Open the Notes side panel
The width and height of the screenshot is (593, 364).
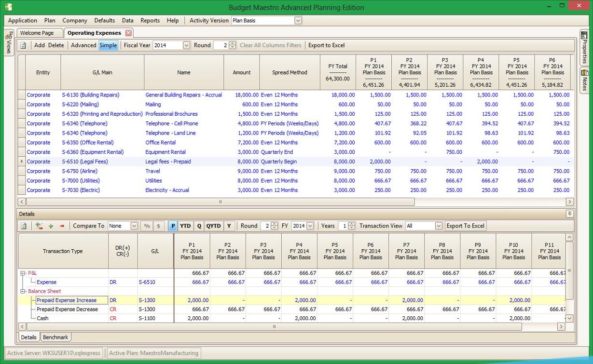click(x=584, y=81)
